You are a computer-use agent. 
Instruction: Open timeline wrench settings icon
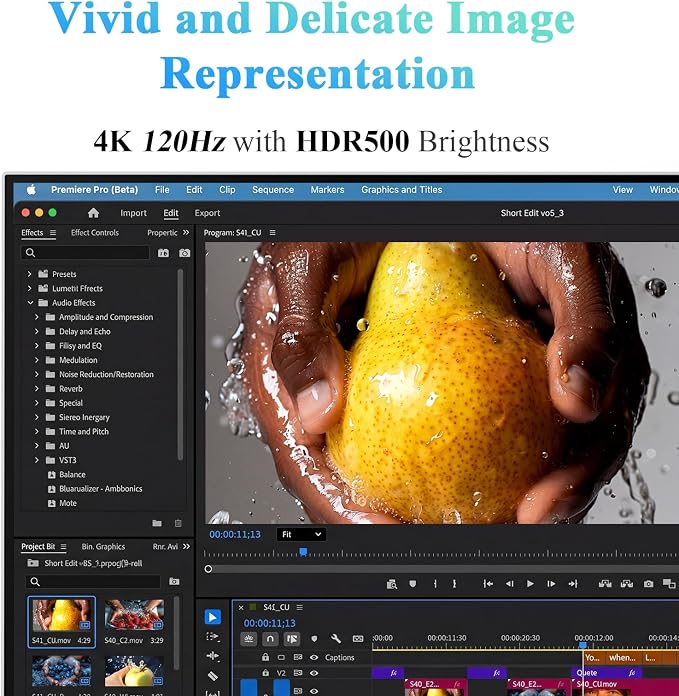click(x=336, y=639)
